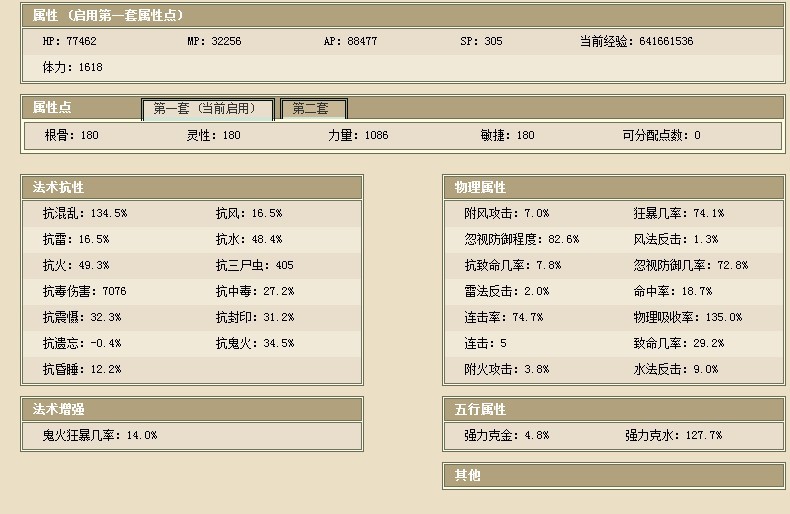The image size is (790, 514).
Task: Click the 强力克水: 127.7% entry
Action: tap(673, 436)
